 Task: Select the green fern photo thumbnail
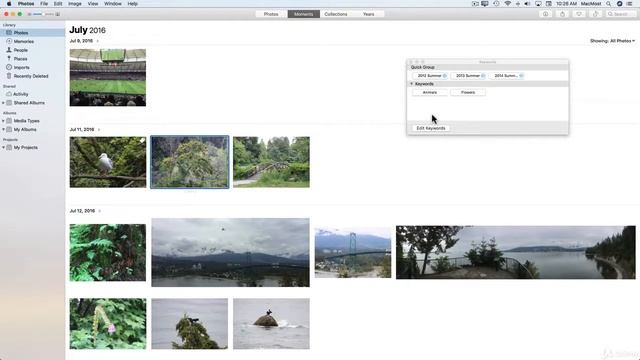(108, 253)
